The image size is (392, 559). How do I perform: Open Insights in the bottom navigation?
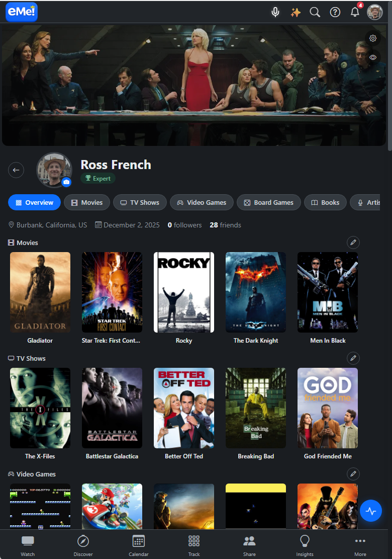305,545
